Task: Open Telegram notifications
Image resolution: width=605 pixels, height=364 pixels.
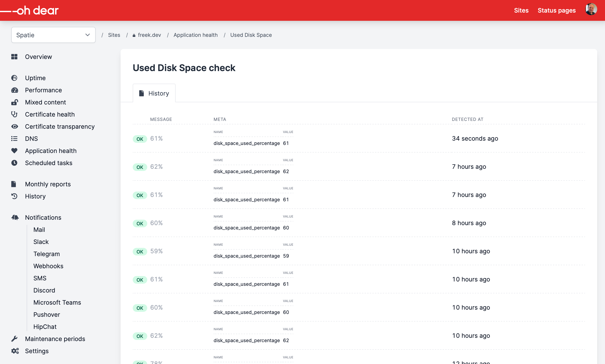Action: coord(46,254)
